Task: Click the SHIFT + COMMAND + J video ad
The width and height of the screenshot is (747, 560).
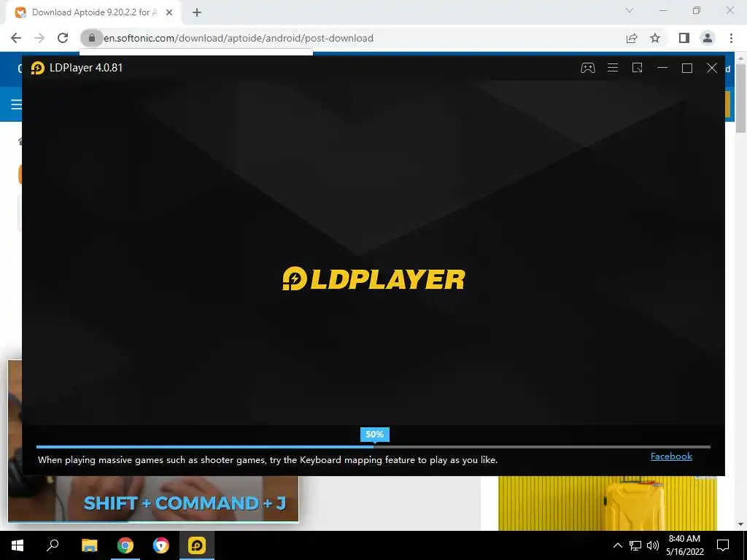Action: (x=153, y=499)
